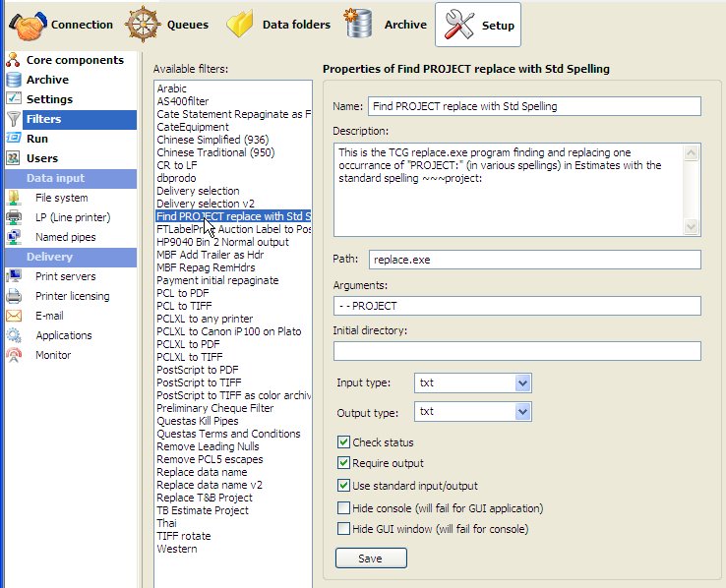This screenshot has width=726, height=588.
Task: Click the E-mail envelope icon
Action: tap(14, 316)
